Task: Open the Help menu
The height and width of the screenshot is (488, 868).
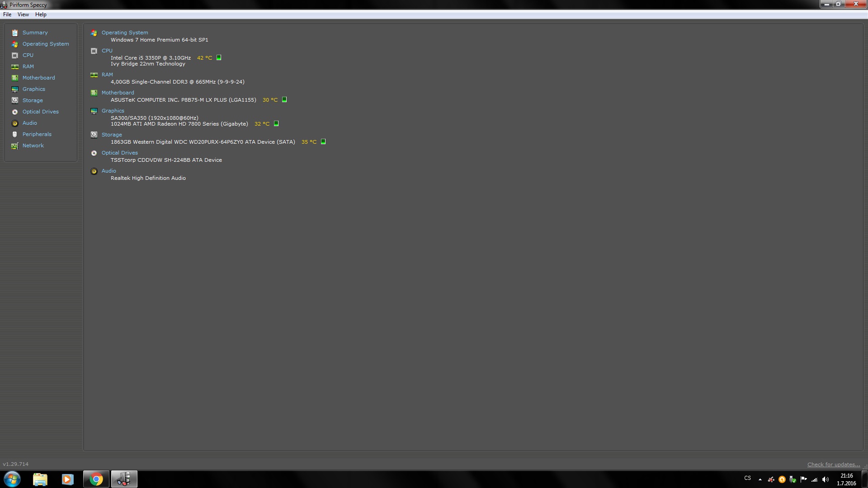Action: (x=41, y=14)
